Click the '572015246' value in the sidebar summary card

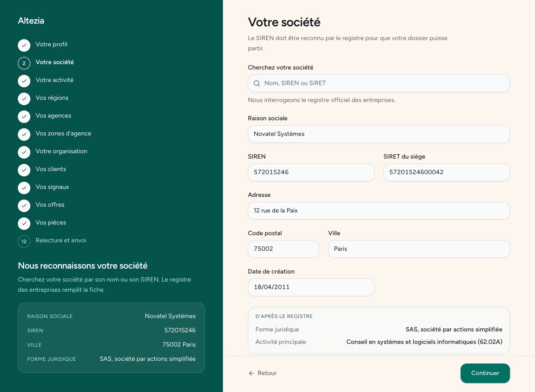point(180,331)
